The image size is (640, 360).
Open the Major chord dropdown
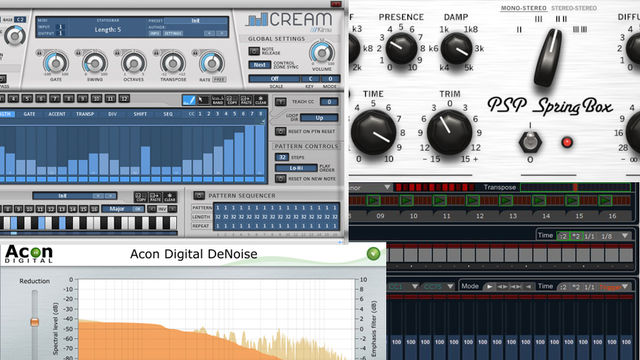[x=123, y=209]
